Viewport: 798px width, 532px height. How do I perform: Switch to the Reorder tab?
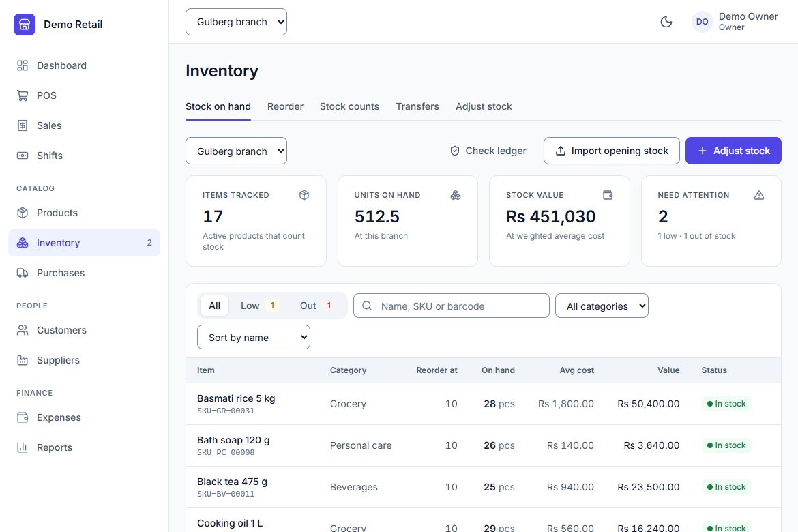click(285, 106)
